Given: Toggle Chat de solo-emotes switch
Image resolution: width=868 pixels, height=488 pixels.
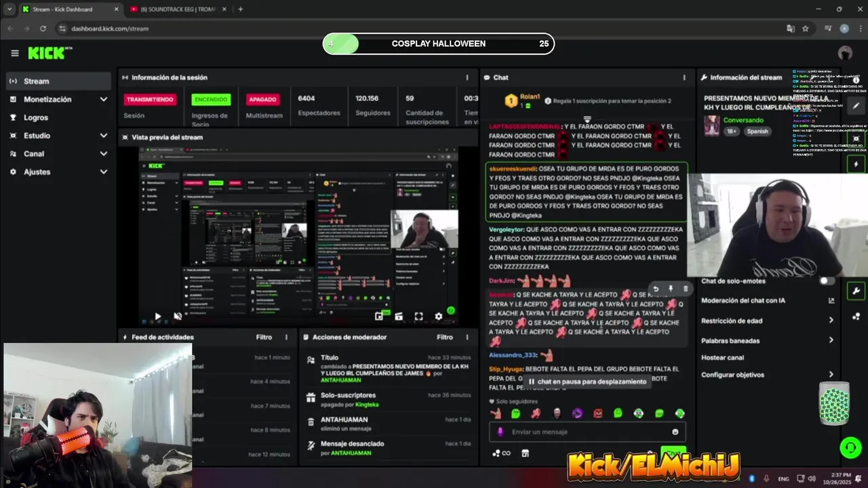Looking at the screenshot, I should tap(827, 281).
